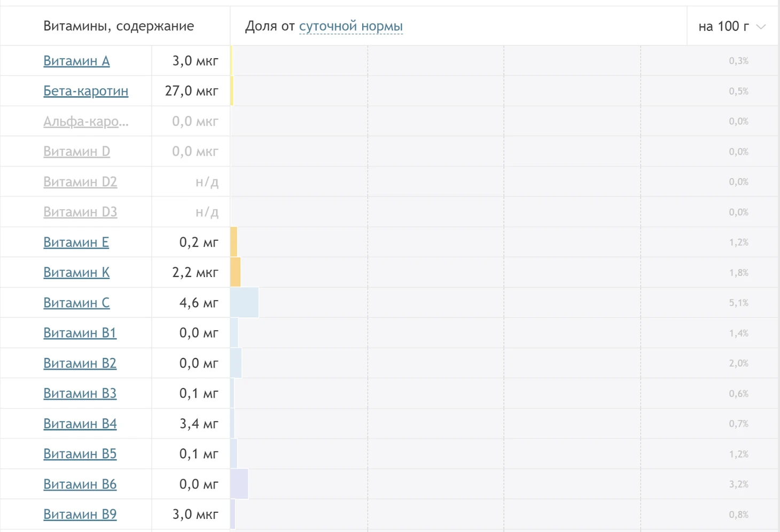
Task: Click the Витамин B2 link
Action: (80, 363)
